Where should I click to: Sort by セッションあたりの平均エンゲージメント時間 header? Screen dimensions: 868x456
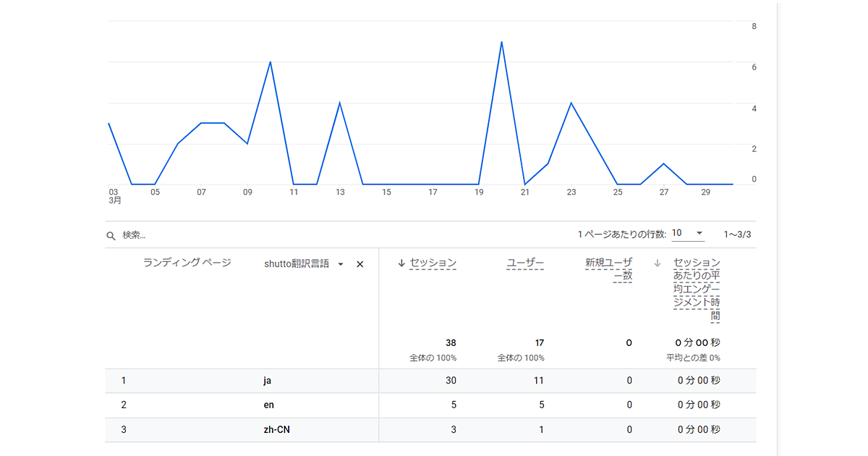pyautogui.click(x=696, y=289)
